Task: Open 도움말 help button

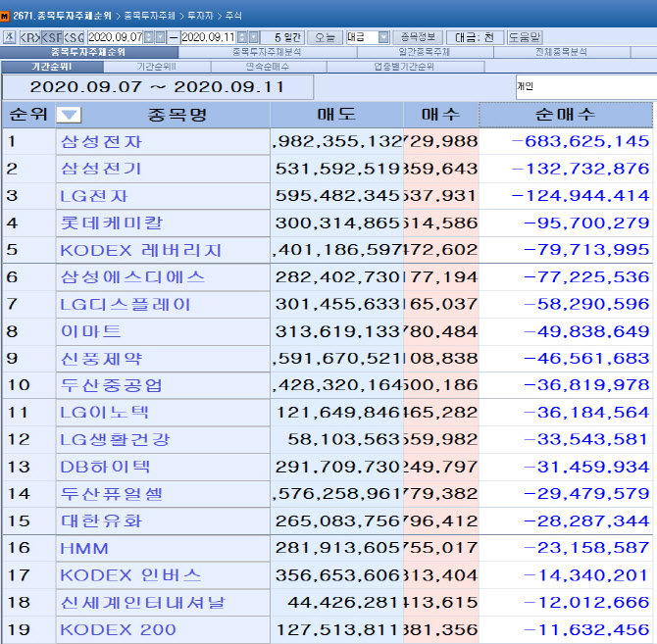Action: point(525,37)
